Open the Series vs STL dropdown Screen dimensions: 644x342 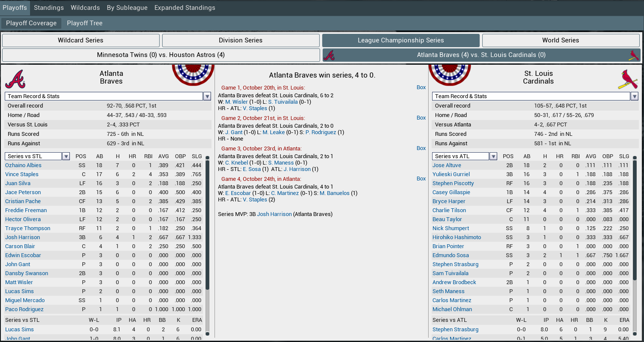(x=66, y=156)
